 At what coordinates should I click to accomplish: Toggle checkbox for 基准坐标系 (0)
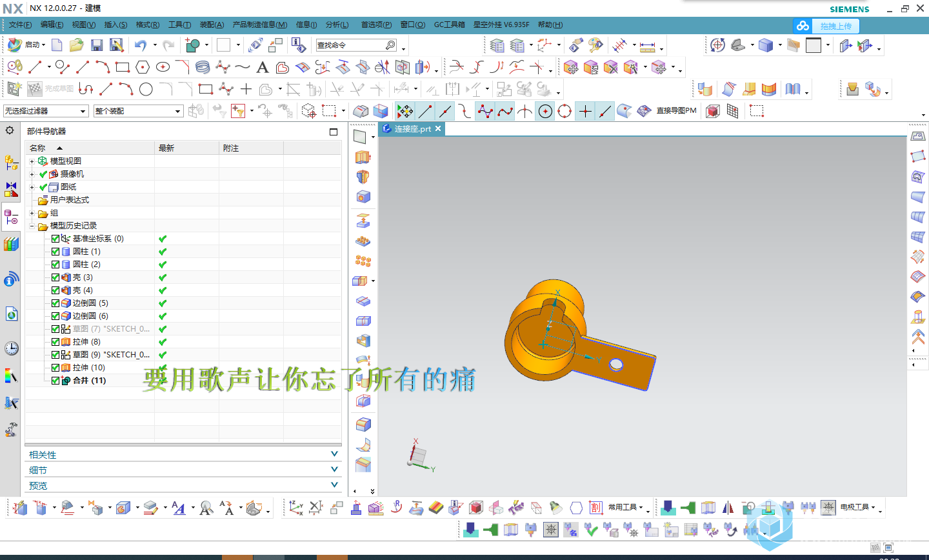coord(55,239)
